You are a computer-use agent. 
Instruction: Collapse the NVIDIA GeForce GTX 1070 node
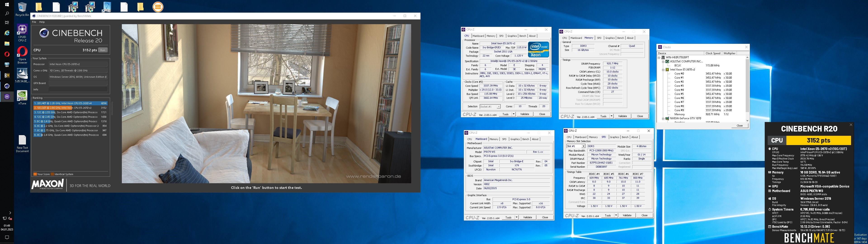click(663, 118)
